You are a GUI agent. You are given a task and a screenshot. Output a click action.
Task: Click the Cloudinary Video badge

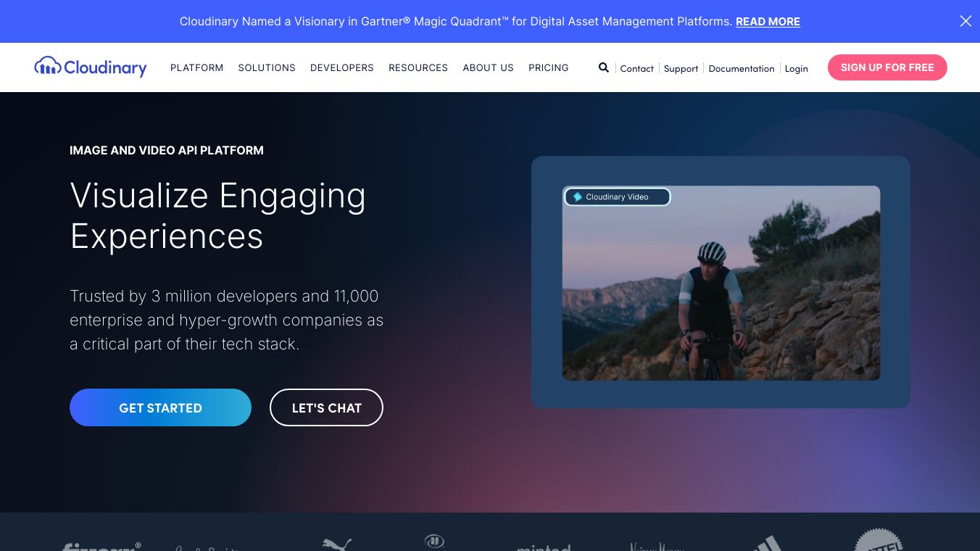click(617, 196)
